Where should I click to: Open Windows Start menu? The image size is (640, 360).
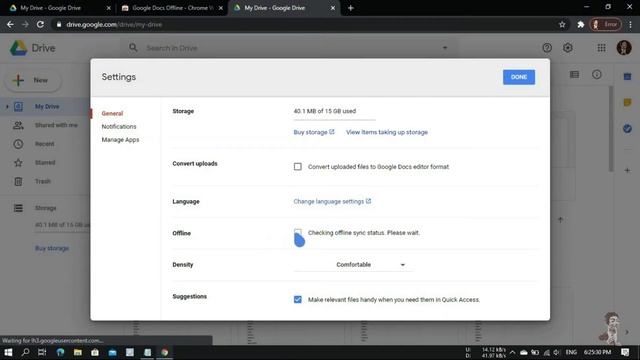pos(8,352)
